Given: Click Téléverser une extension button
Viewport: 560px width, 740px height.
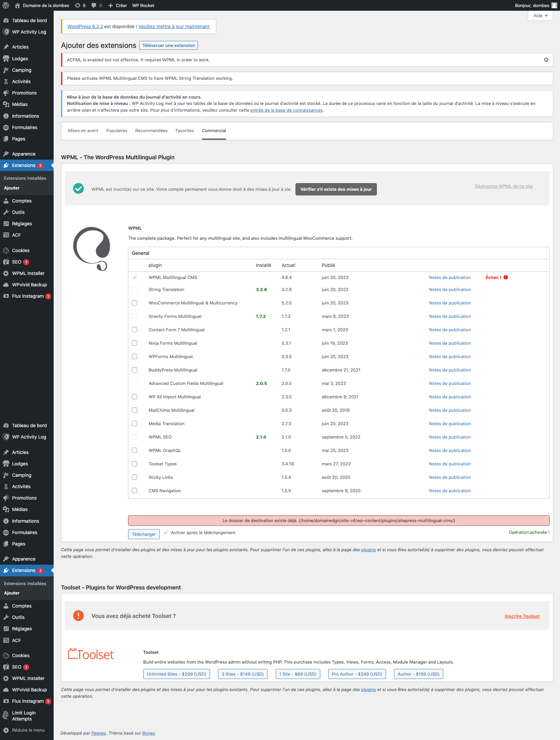Looking at the screenshot, I should click(168, 45).
